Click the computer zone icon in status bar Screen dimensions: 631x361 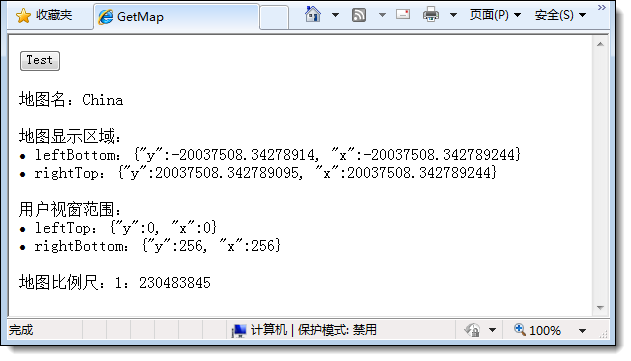[x=239, y=331]
